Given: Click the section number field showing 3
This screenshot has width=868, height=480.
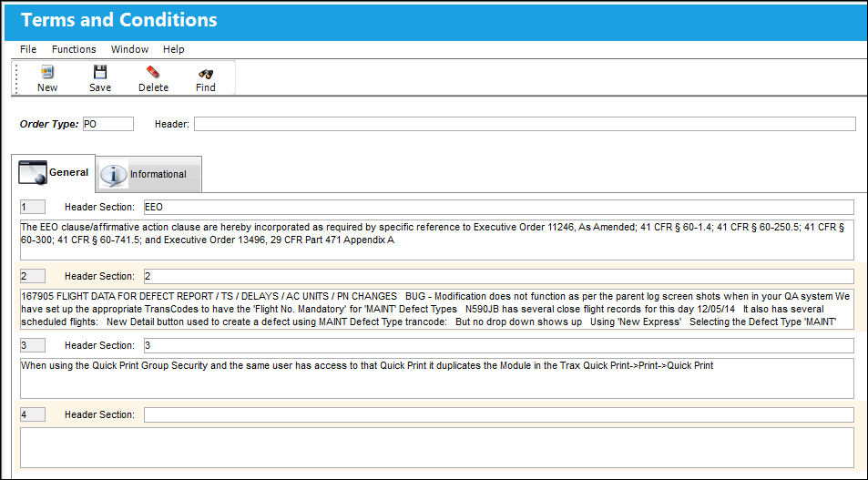Looking at the screenshot, I should [33, 345].
